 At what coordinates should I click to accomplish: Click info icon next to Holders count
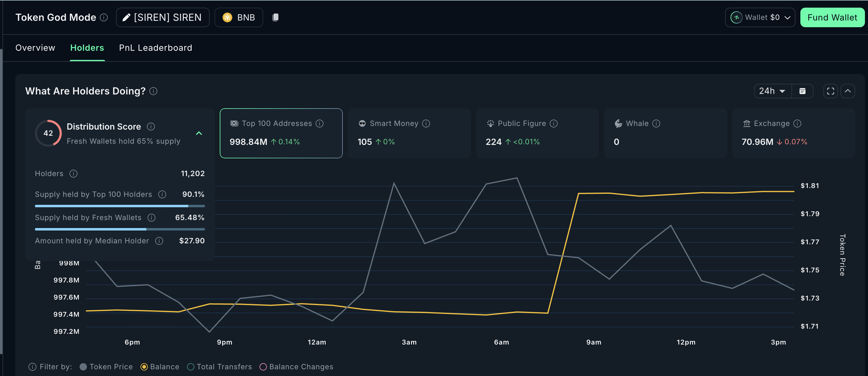(73, 174)
